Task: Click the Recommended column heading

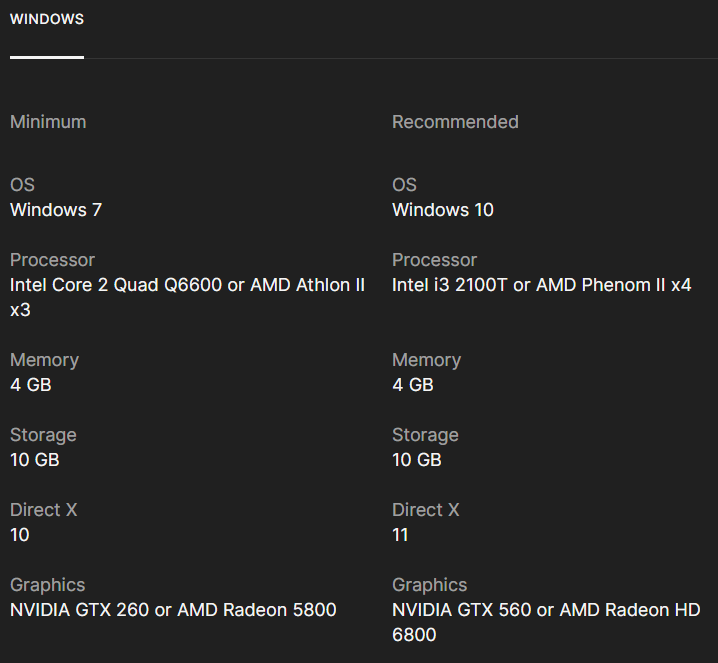Action: pyautogui.click(x=455, y=122)
